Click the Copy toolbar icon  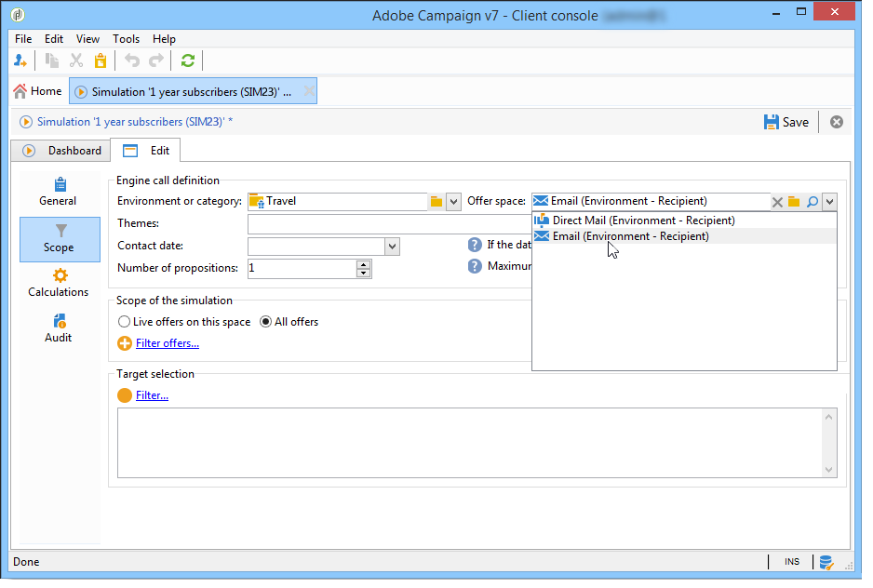pyautogui.click(x=52, y=60)
